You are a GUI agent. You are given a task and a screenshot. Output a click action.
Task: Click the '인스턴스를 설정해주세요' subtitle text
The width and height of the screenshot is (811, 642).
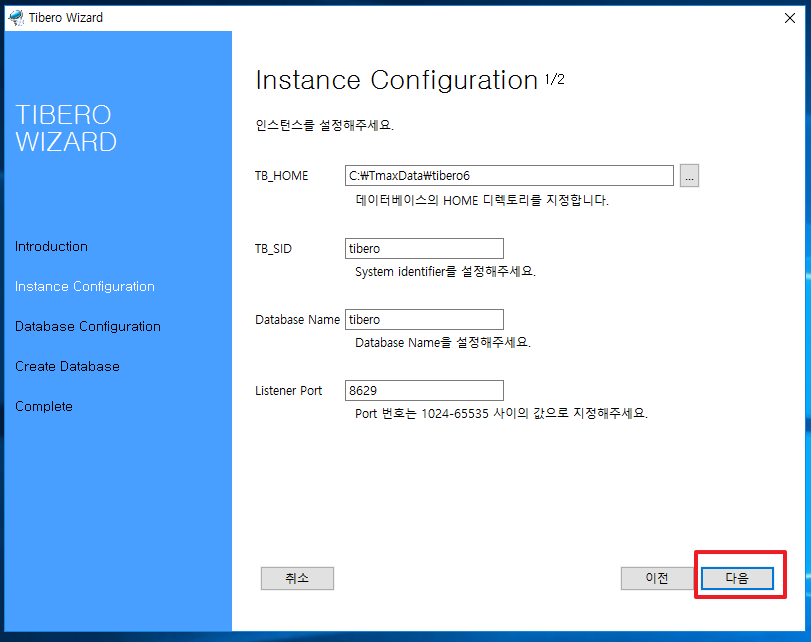[x=325, y=125]
